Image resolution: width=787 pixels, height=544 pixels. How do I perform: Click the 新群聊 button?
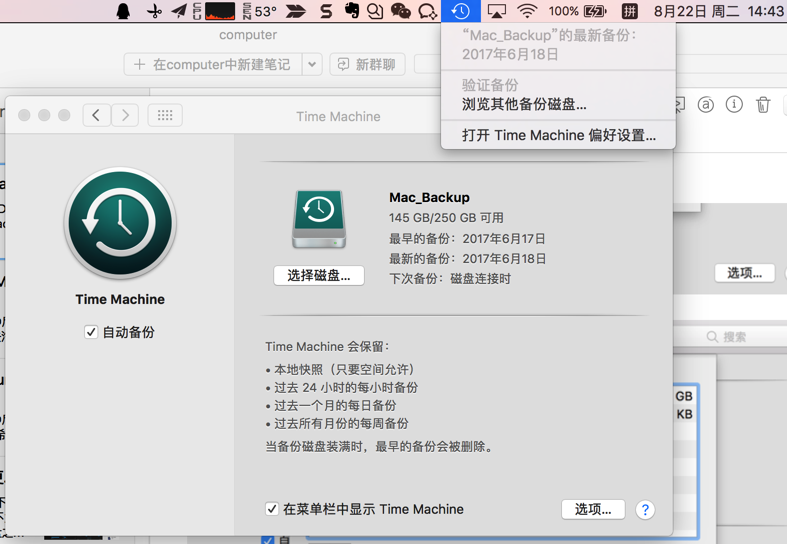pos(367,64)
